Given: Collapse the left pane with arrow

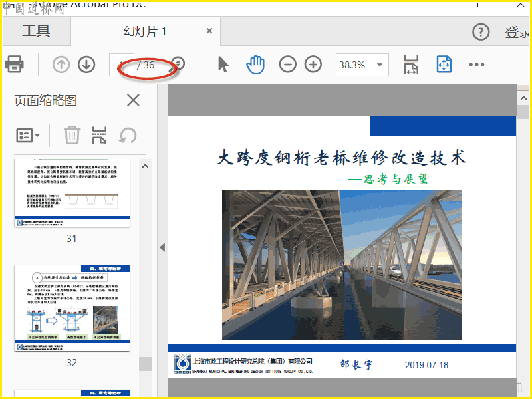Looking at the screenshot, I should pos(162,247).
